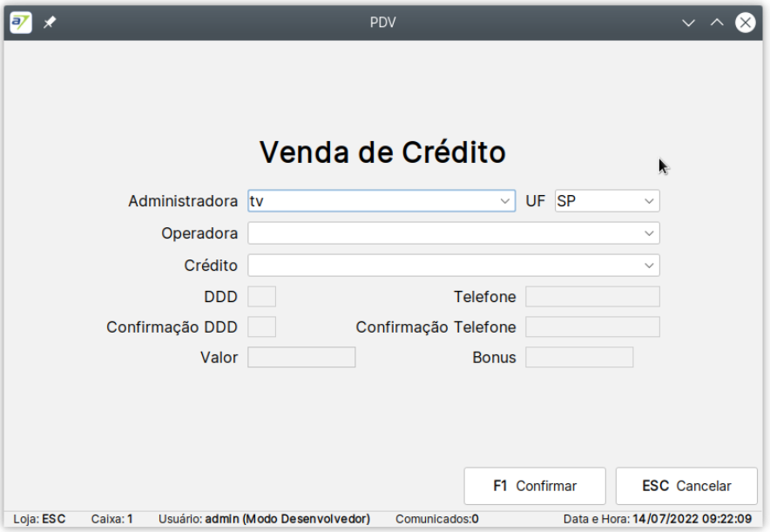The width and height of the screenshot is (770, 532).
Task: Click the Usuário admin status bar label
Action: pos(264,519)
